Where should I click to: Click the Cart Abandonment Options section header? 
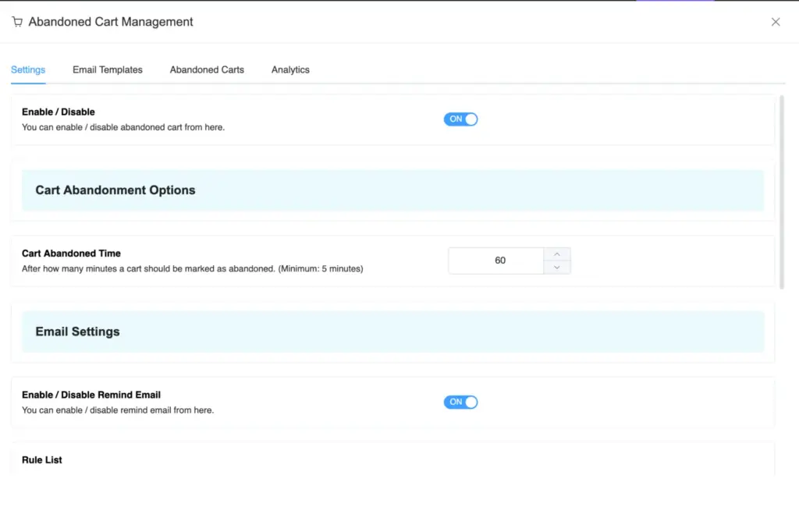click(x=115, y=190)
